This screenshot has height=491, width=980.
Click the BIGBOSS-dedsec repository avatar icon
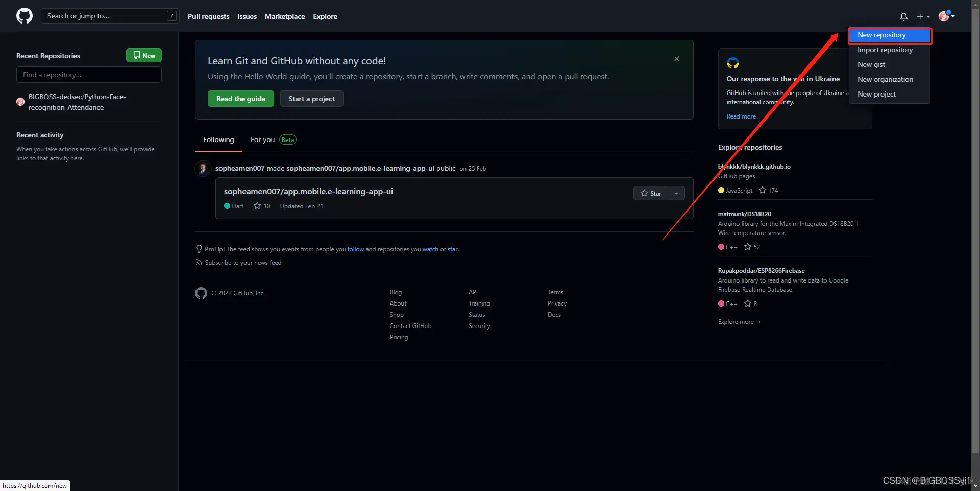point(20,102)
